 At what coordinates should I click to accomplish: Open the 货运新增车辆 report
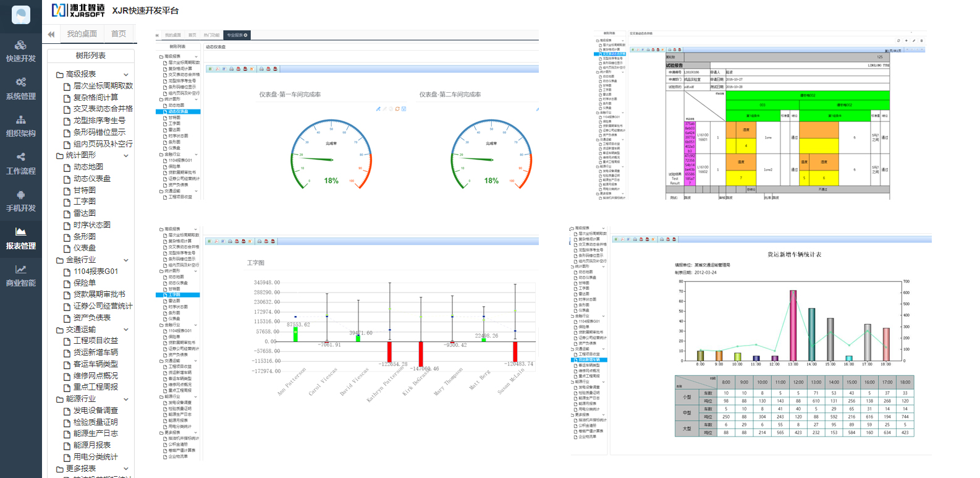point(96,352)
